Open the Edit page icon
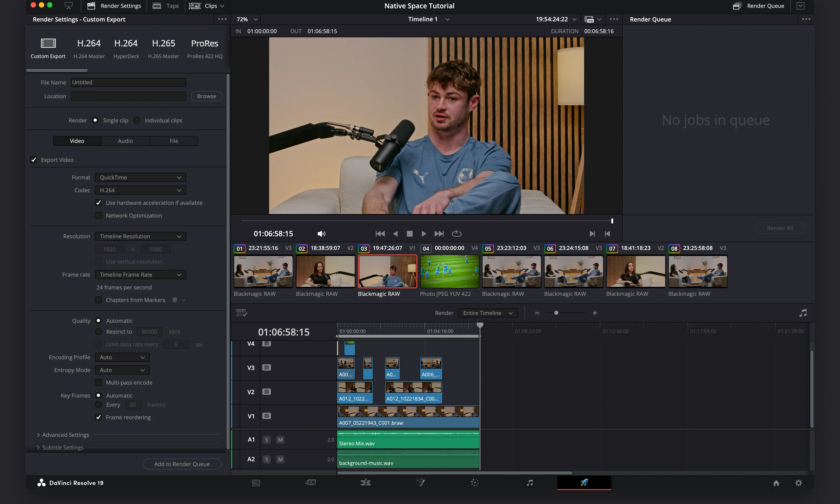840x504 pixels. (366, 483)
